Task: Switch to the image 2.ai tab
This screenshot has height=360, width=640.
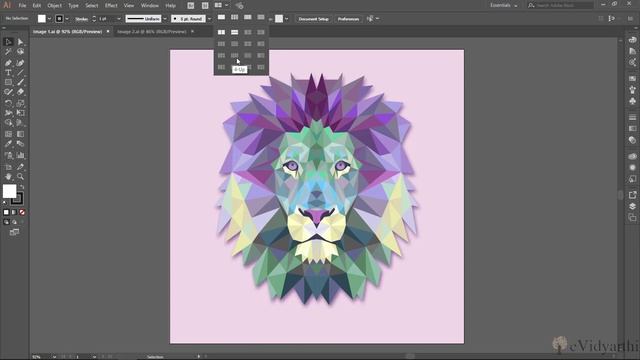Action: (151, 31)
